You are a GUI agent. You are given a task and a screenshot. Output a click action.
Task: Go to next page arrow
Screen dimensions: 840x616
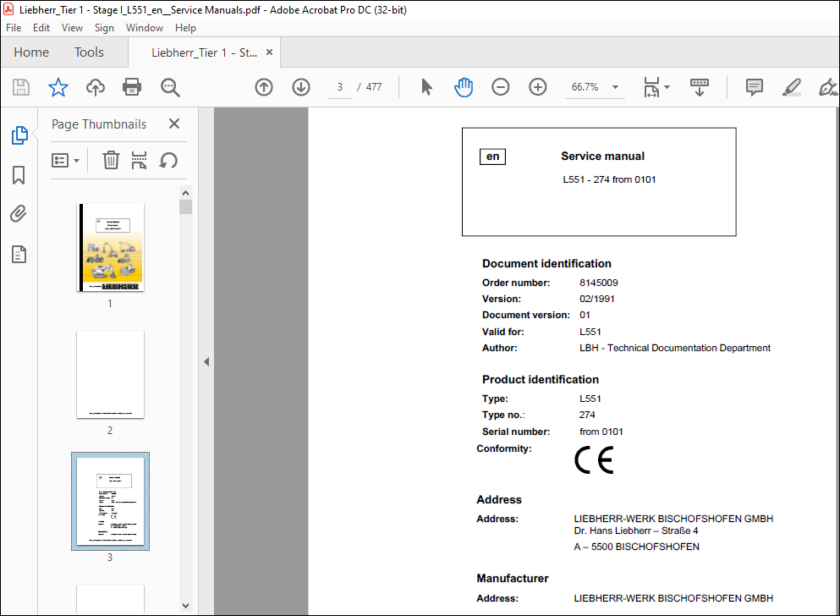(x=301, y=87)
